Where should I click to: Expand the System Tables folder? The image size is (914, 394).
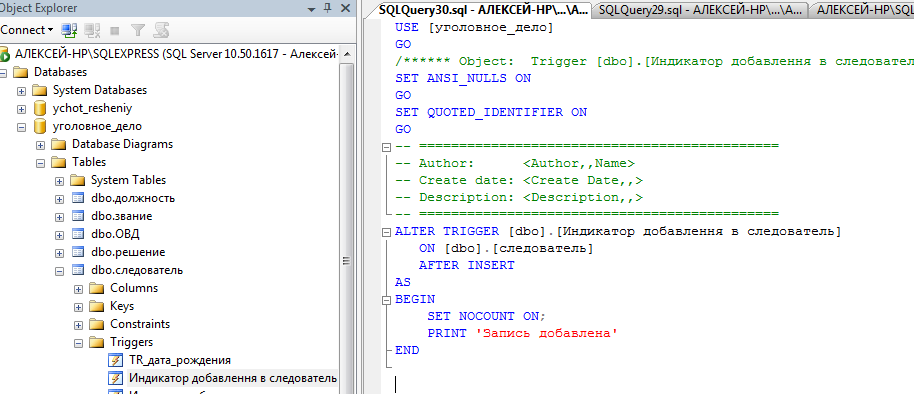coord(59,181)
